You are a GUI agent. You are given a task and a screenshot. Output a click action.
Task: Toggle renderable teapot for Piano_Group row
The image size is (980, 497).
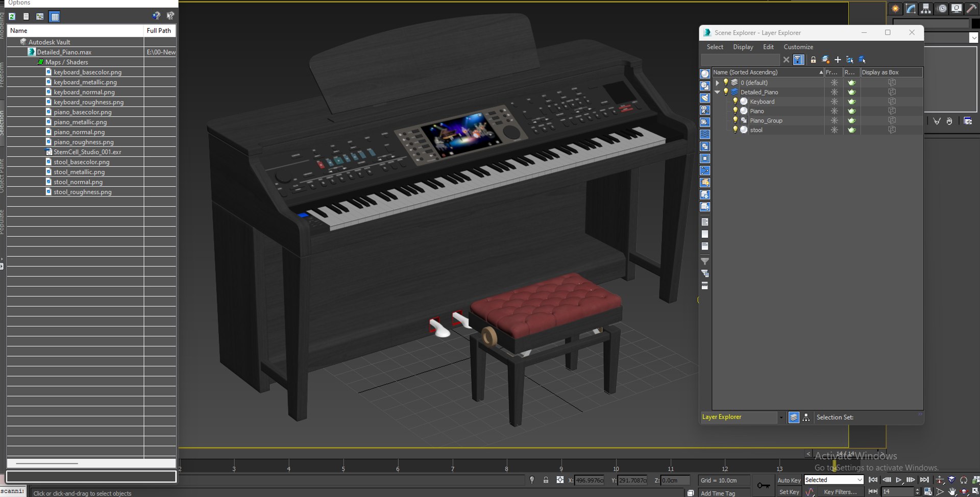point(851,120)
